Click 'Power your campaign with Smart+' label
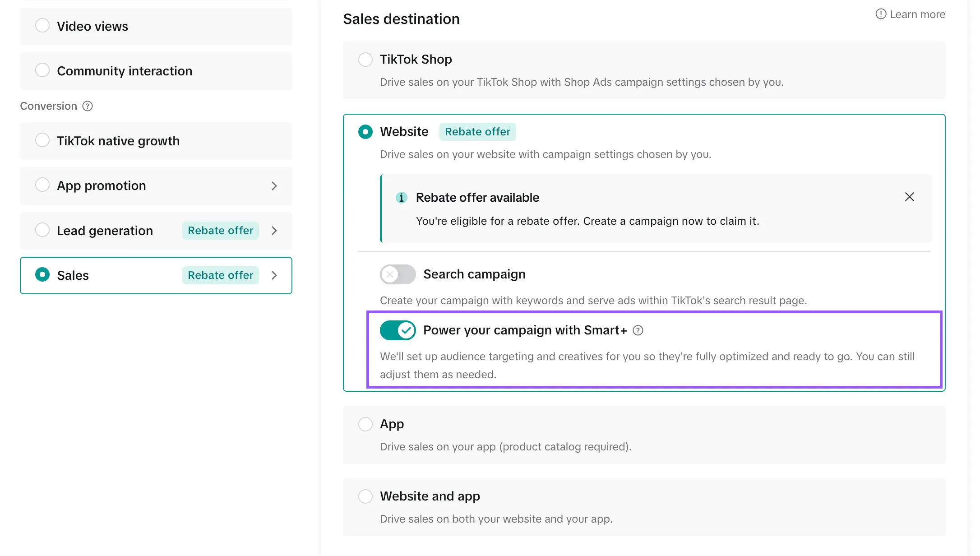The width and height of the screenshot is (980, 556). pyautogui.click(x=525, y=330)
